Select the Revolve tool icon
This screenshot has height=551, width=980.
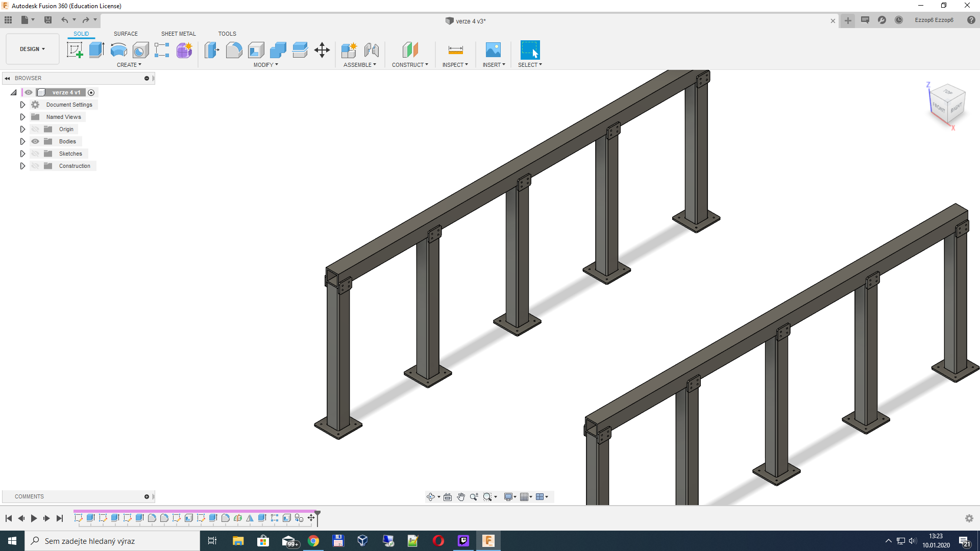(x=118, y=50)
